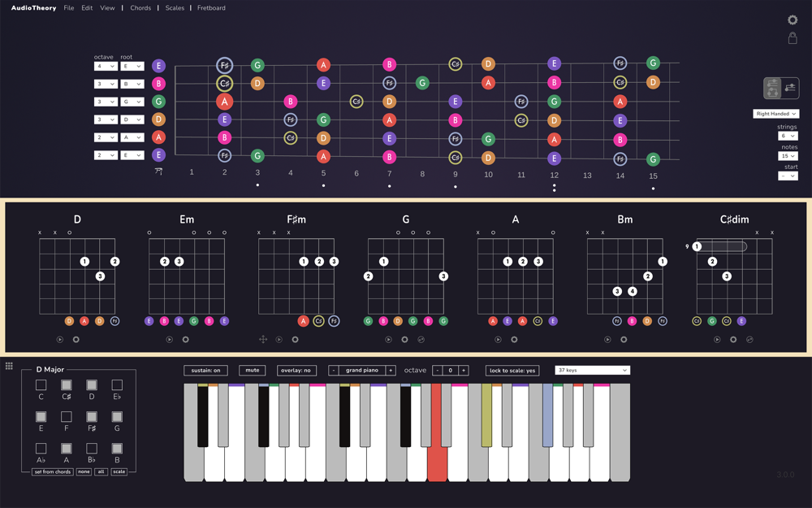Viewport: 812px width, 508px height.
Task: Click the circle icon under the G chord
Action: 404,340
